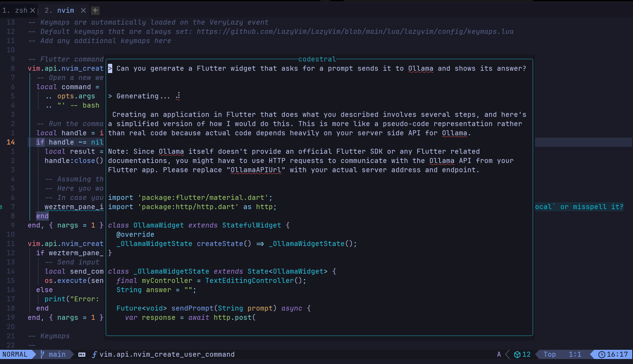This screenshot has height=364, width=633.
Task: Click the clock icon in the statusline
Action: click(601, 354)
